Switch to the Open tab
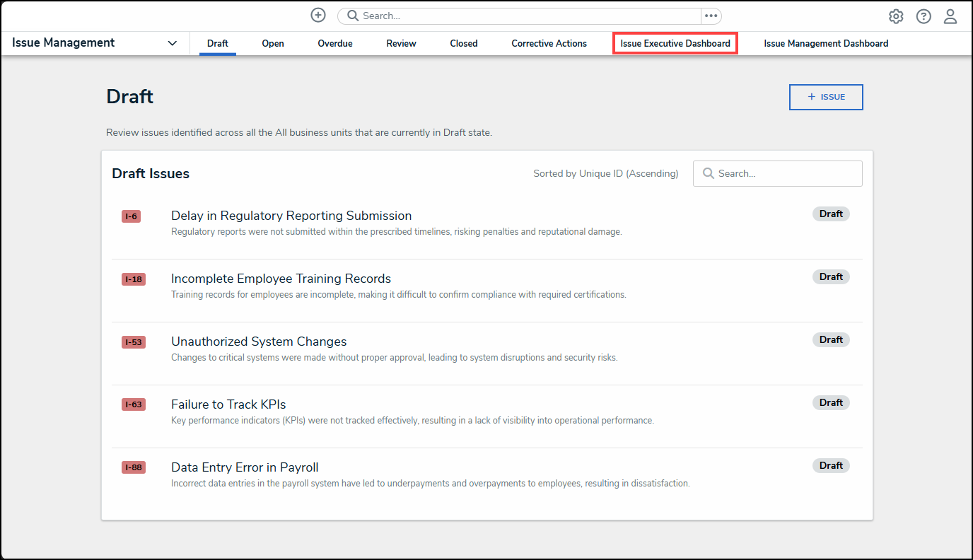Screen dimensions: 973x560 (273, 43)
